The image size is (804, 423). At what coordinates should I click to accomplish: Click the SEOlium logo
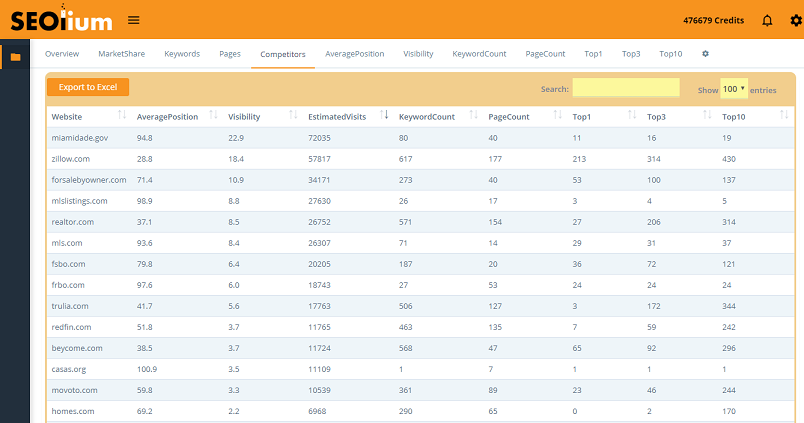click(61, 19)
